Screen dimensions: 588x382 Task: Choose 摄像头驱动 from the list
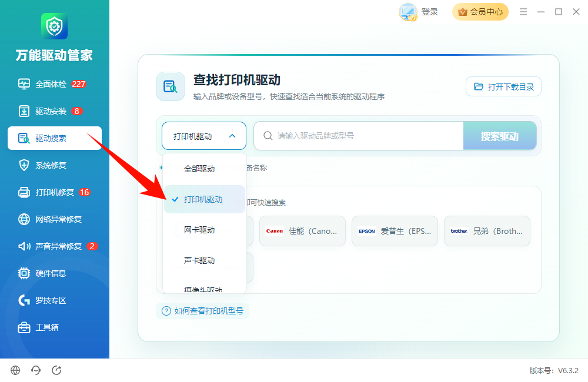click(x=205, y=289)
